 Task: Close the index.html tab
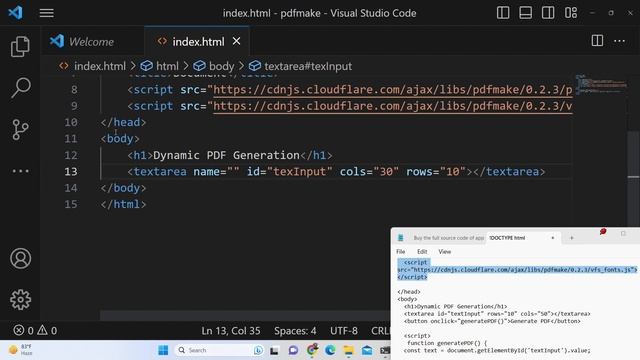236,41
